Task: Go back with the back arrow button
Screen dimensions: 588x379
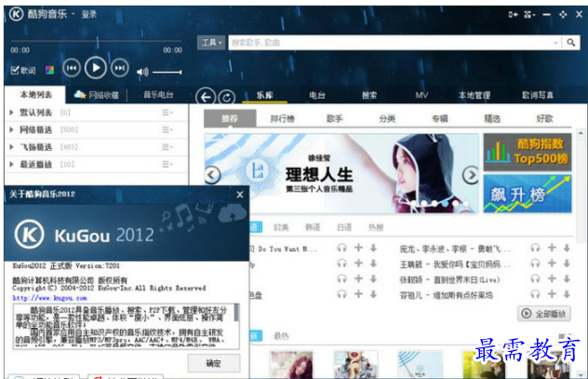Action: click(x=205, y=98)
